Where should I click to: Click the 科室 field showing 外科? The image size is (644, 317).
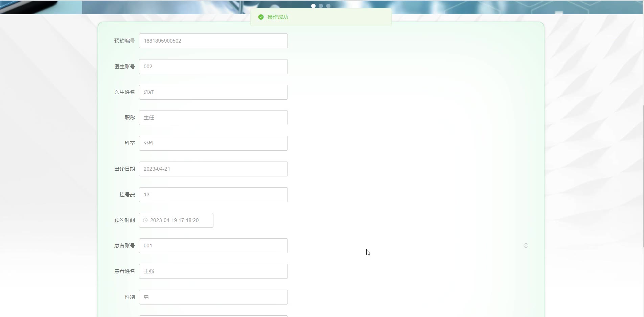click(x=213, y=143)
